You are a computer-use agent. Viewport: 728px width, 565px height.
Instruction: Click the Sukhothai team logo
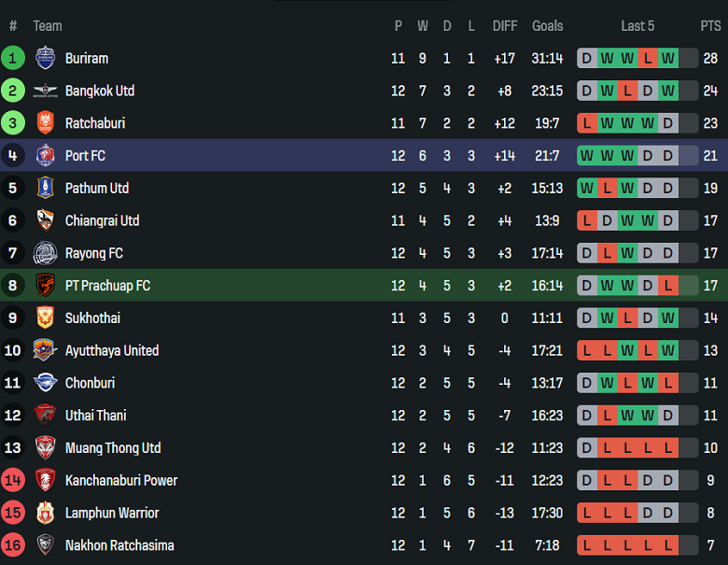pyautogui.click(x=45, y=318)
